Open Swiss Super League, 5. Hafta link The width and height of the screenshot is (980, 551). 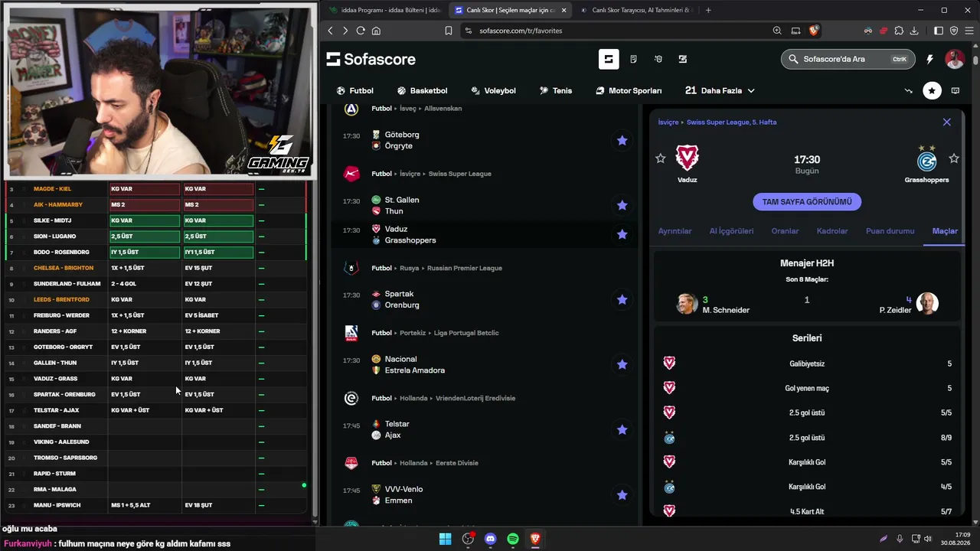pos(731,122)
